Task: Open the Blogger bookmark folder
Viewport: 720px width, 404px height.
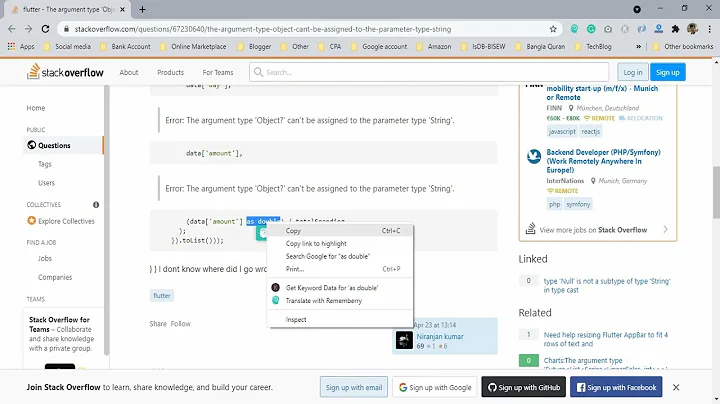Action: [x=254, y=46]
